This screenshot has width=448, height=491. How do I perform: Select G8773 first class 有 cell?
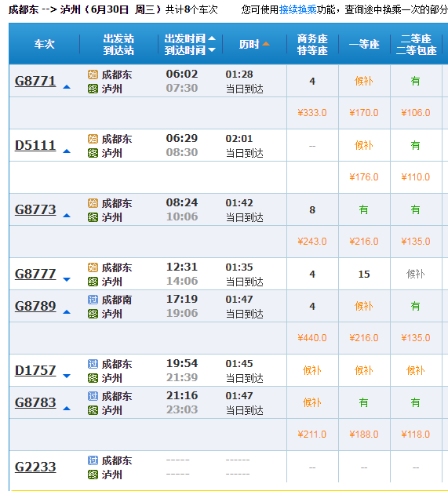pyautogui.click(x=364, y=209)
